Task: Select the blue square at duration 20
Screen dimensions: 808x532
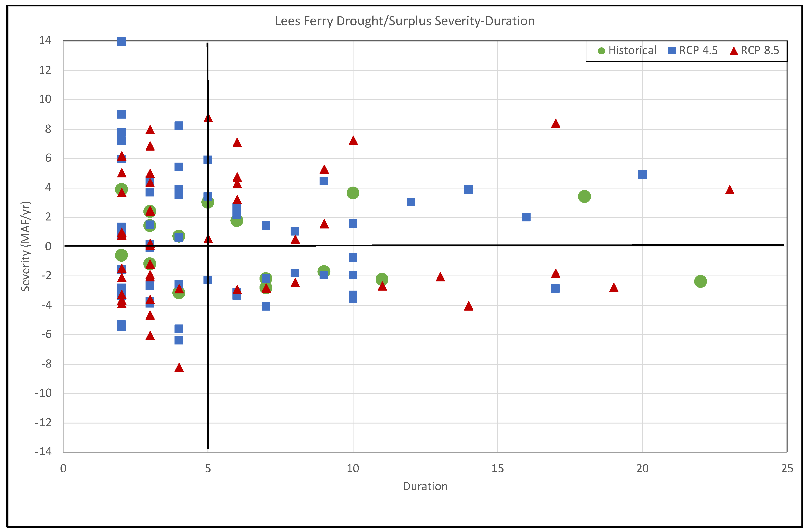Action: pyautogui.click(x=642, y=175)
